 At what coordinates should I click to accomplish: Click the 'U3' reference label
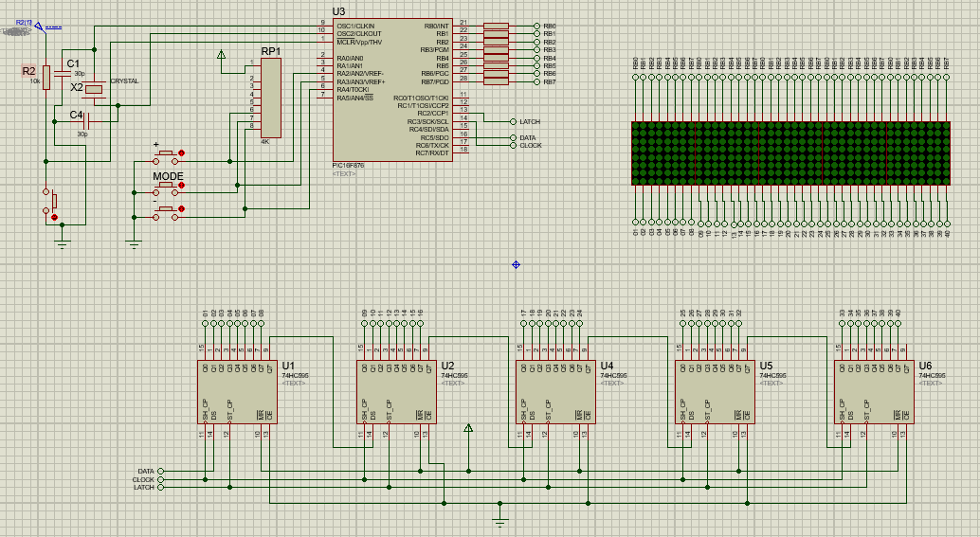point(338,11)
